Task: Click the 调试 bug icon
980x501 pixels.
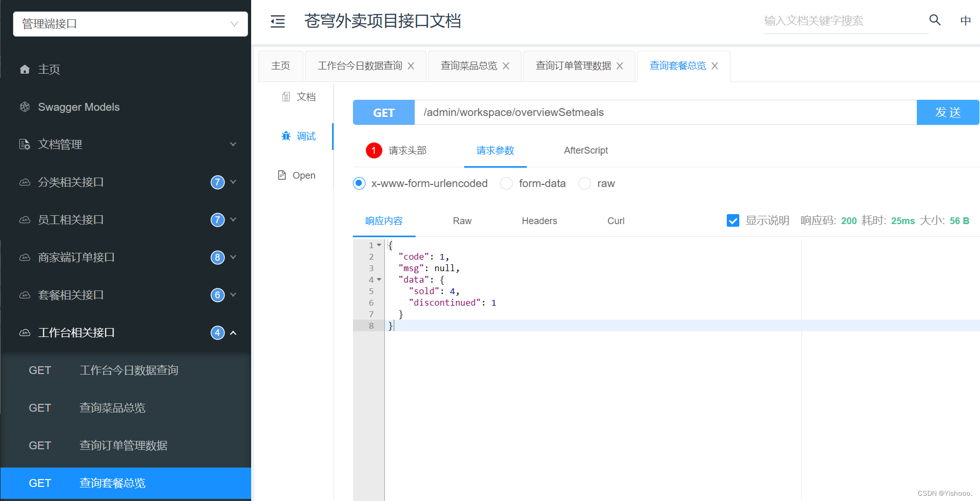Action: [x=286, y=136]
